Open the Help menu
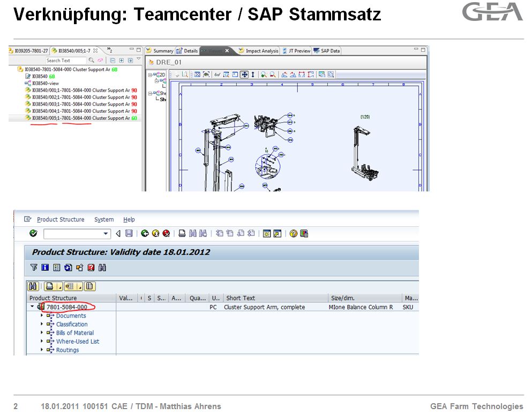532x415 pixels. pos(129,219)
